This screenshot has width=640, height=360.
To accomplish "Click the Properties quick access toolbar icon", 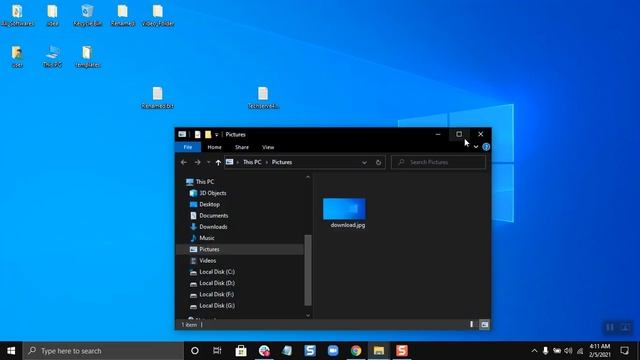I will pyautogui.click(x=198, y=134).
